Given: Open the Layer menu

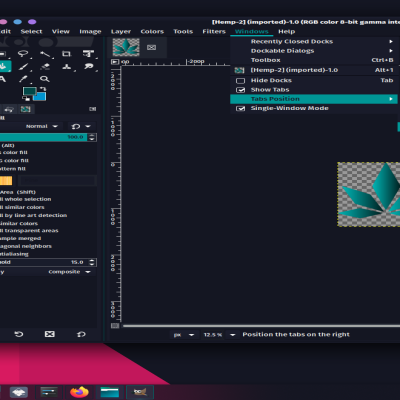Looking at the screenshot, I should (121, 31).
